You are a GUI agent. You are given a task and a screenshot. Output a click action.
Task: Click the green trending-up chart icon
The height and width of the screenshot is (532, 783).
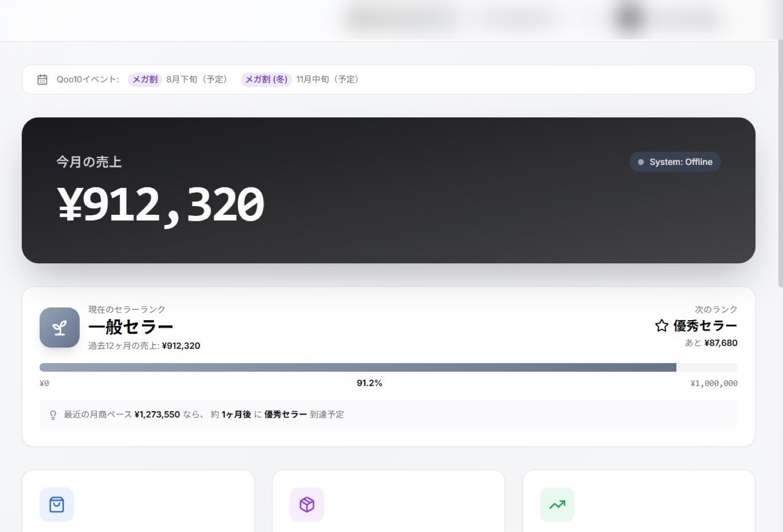557,505
